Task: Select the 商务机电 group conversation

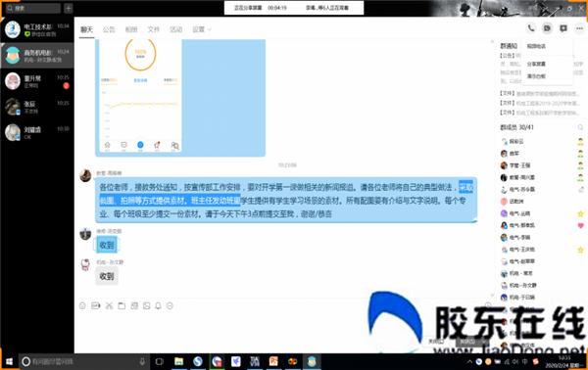Action: tap(37, 56)
